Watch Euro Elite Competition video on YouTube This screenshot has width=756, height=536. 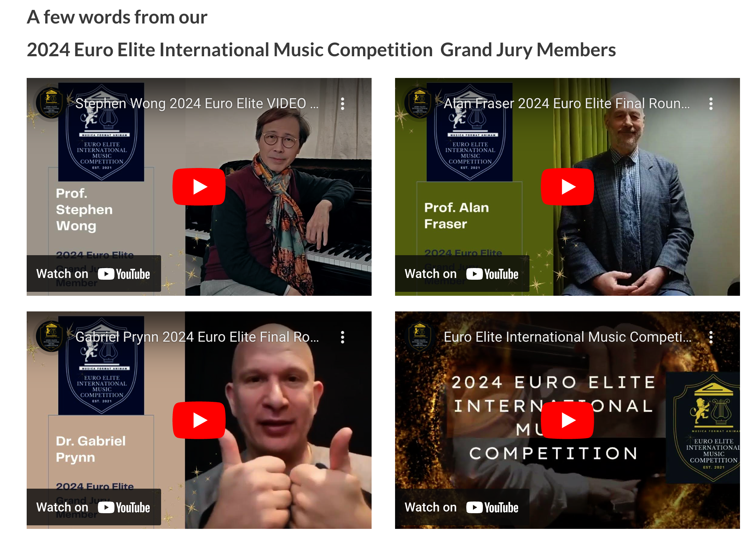tap(462, 507)
